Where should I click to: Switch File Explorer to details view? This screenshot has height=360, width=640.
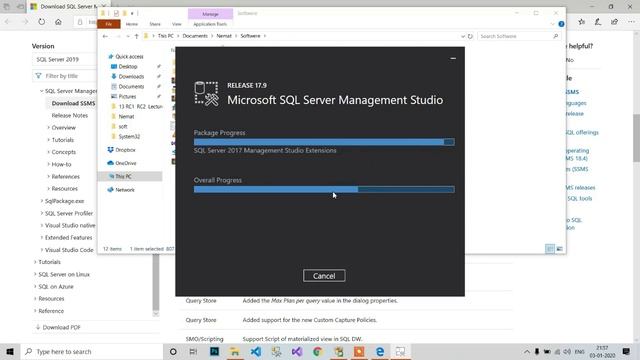[550, 249]
